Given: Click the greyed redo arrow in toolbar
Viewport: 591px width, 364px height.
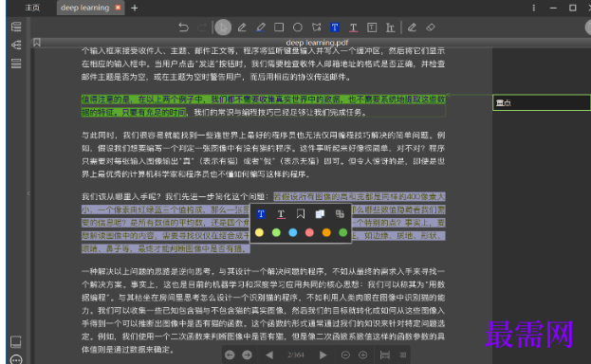Looking at the screenshot, I should (202, 27).
